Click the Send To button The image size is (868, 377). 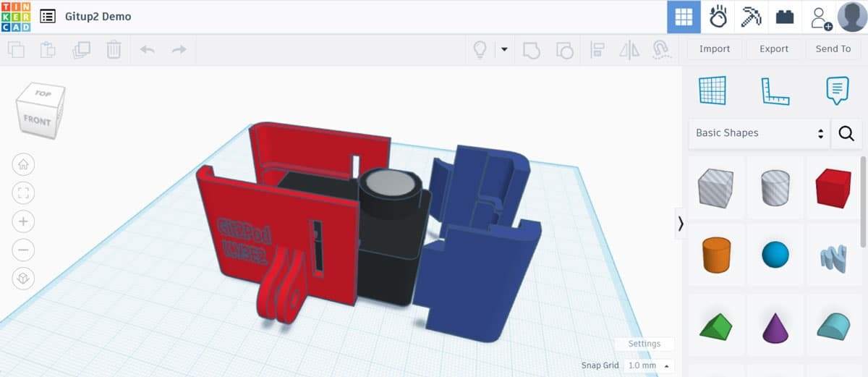coord(833,48)
